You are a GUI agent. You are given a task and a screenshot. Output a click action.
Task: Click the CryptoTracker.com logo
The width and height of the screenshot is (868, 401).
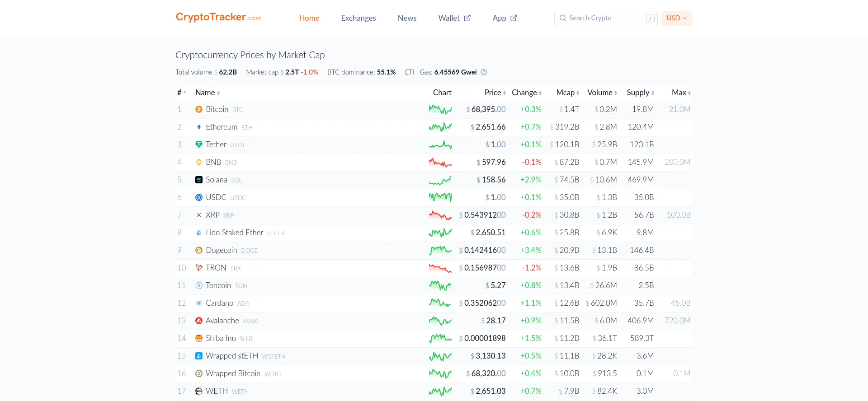[x=218, y=17]
